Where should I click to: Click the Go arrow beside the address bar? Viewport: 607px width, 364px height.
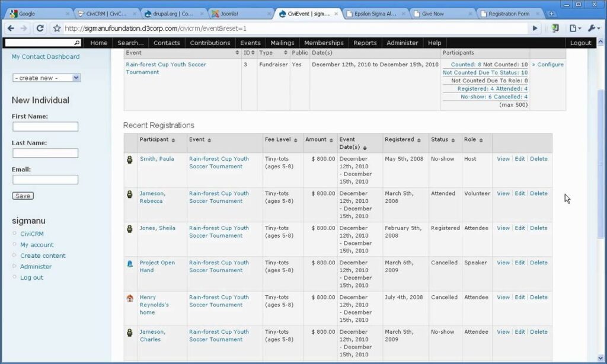pos(535,27)
